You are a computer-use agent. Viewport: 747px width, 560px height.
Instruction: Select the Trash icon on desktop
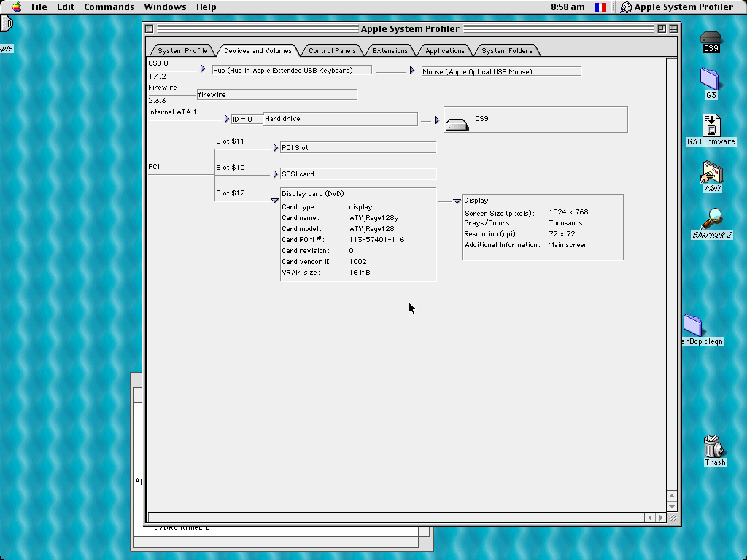713,446
